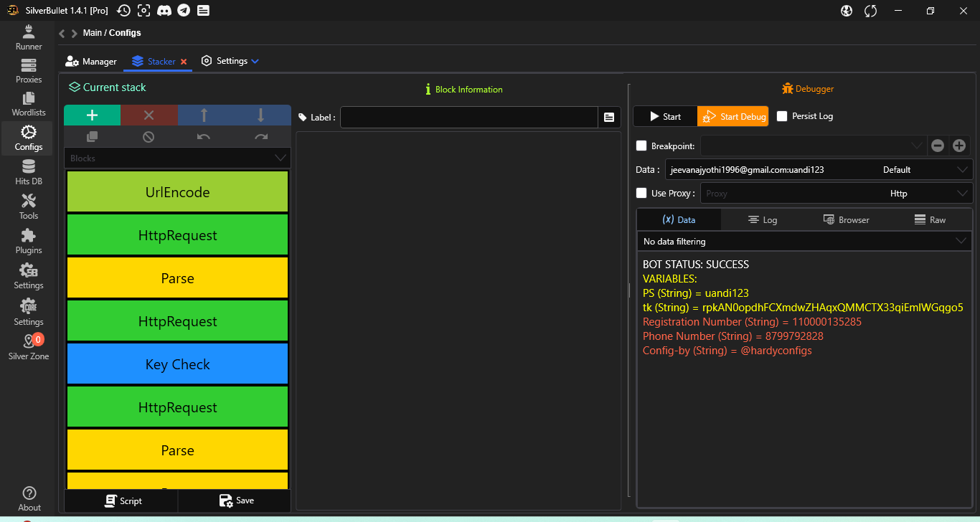
Task: Check the Use Proxy option
Action: pyautogui.click(x=642, y=193)
